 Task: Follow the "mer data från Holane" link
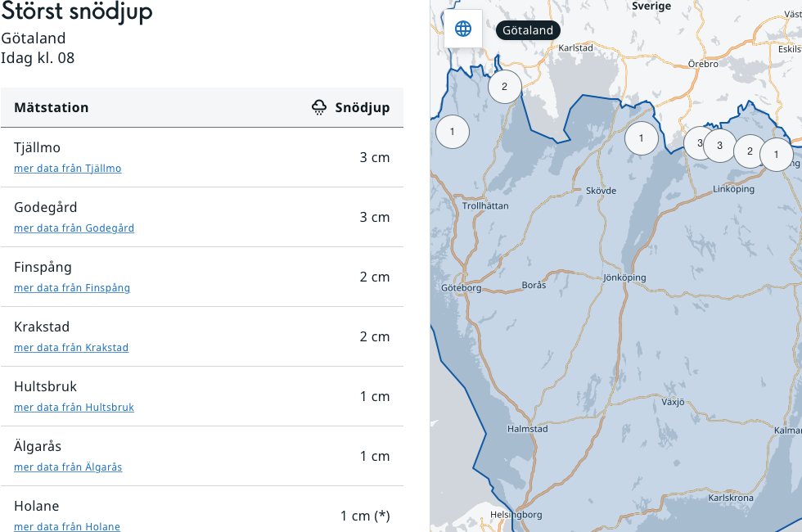coord(67,526)
